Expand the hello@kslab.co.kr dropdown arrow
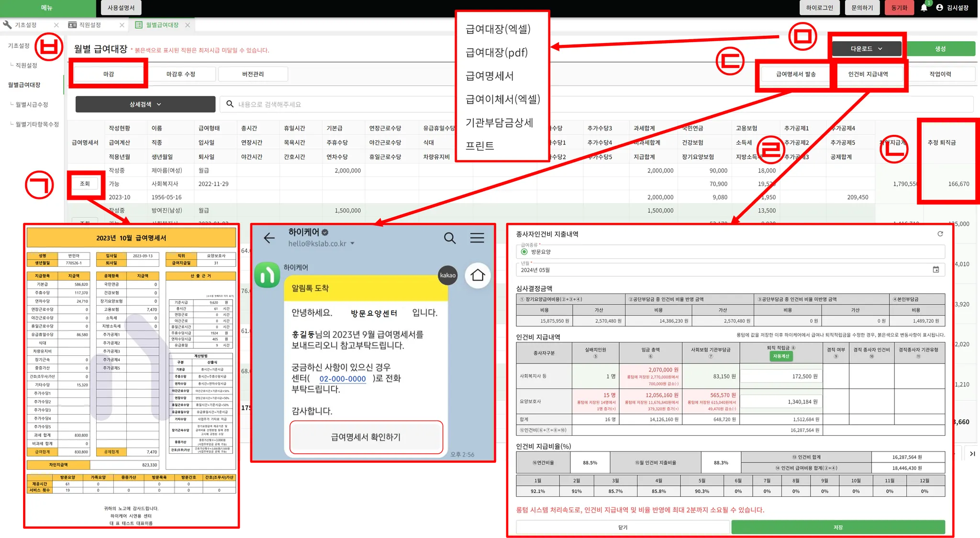The height and width of the screenshot is (538, 980). pos(353,243)
